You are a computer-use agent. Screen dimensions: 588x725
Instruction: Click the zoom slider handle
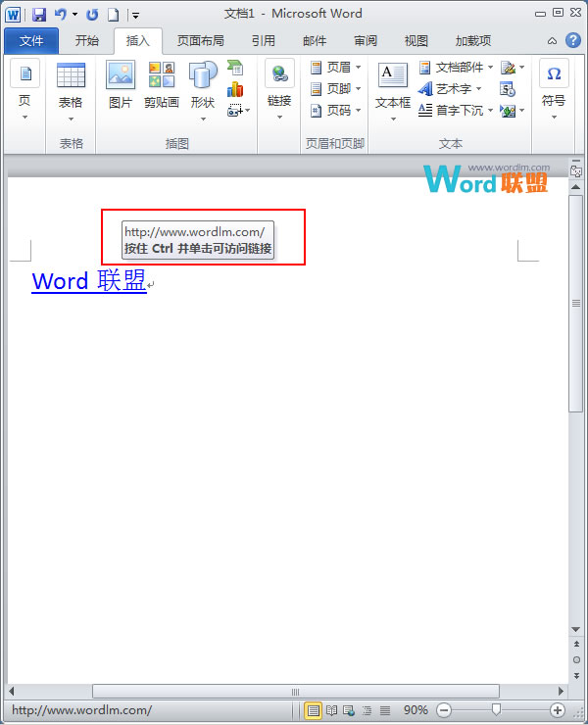coord(497,710)
